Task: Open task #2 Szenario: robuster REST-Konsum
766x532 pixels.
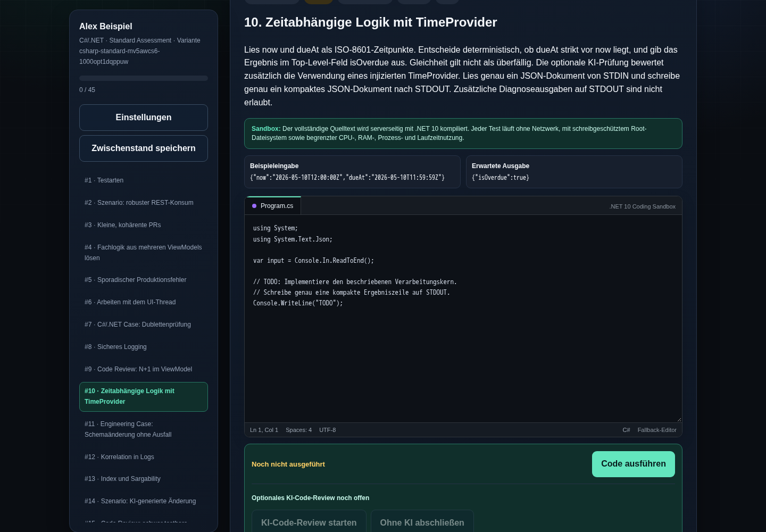Action: [144, 203]
